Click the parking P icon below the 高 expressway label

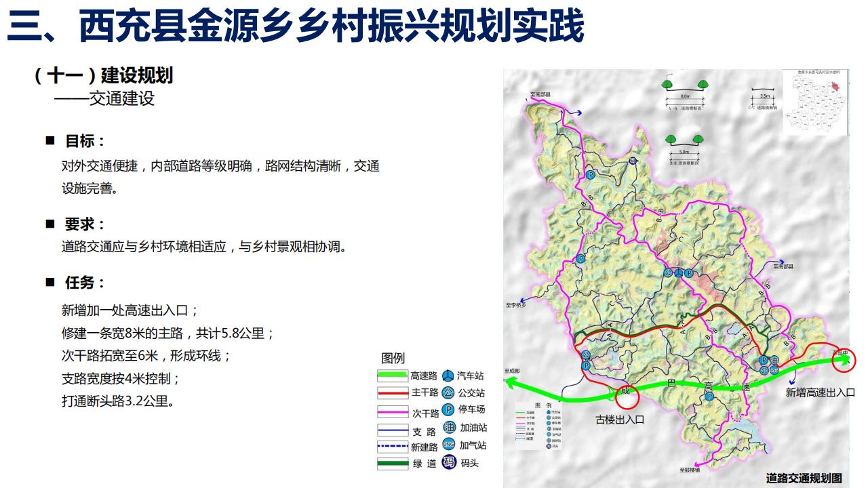coord(709,396)
